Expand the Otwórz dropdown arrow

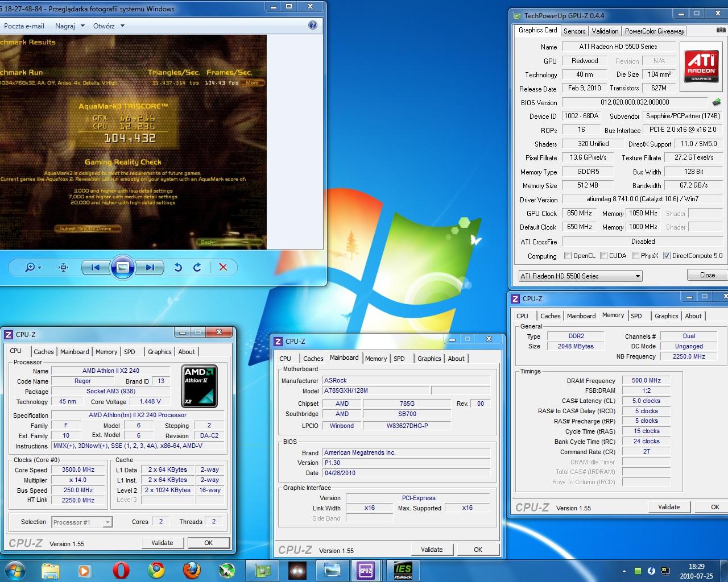point(122,26)
